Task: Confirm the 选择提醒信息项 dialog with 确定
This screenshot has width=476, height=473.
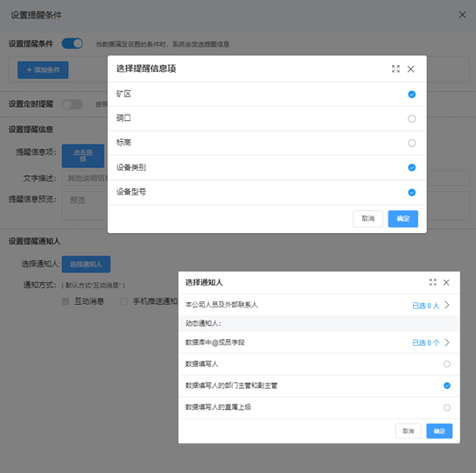Action: 403,219
